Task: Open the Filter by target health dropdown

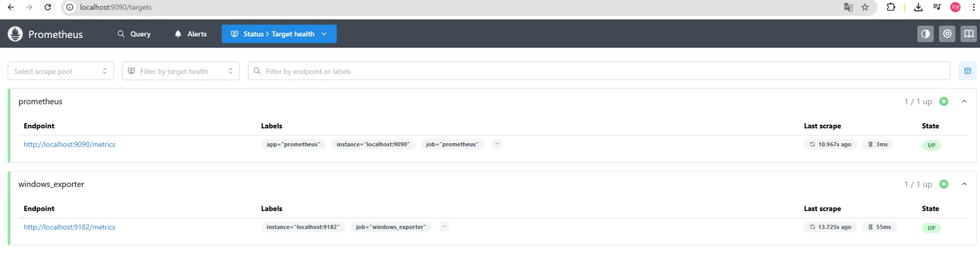Action: (181, 71)
